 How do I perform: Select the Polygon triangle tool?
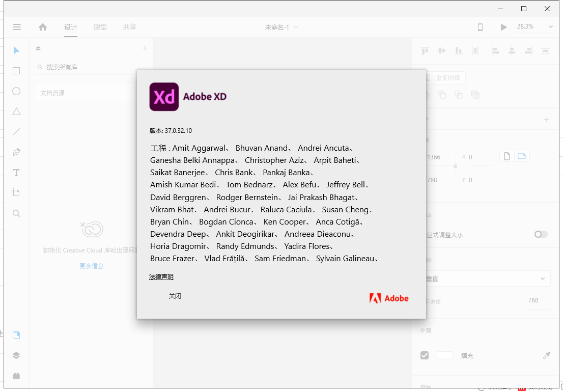[16, 111]
